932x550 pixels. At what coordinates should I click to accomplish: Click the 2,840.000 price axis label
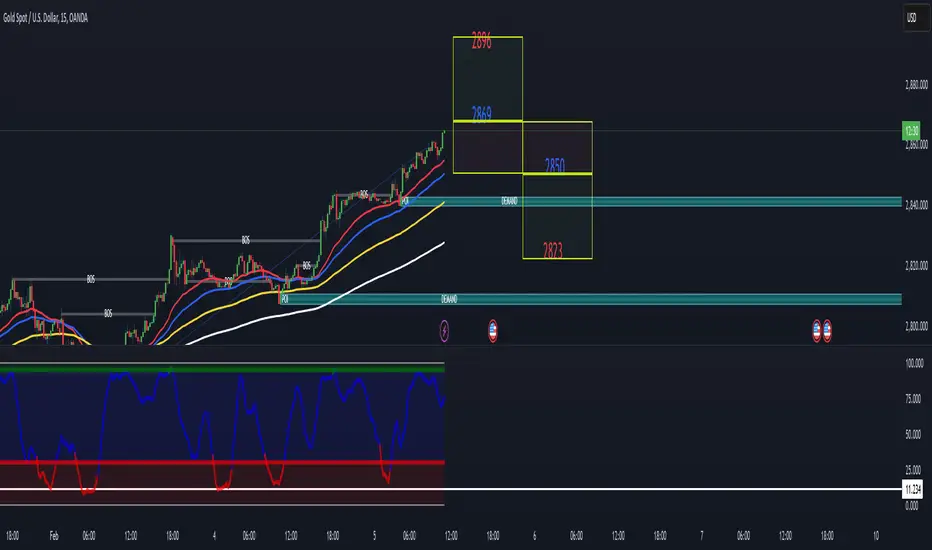[916, 205]
